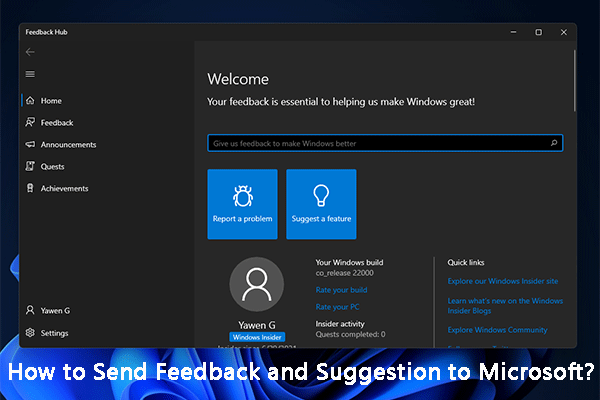Screen dimensions: 600x400
Task: Click the bug icon on Report a problem
Action: [243, 196]
